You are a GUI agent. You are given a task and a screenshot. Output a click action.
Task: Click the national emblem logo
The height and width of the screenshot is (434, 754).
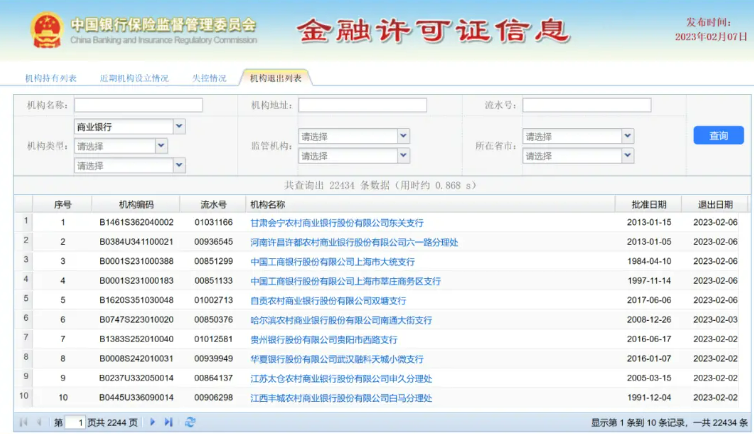coord(47,30)
